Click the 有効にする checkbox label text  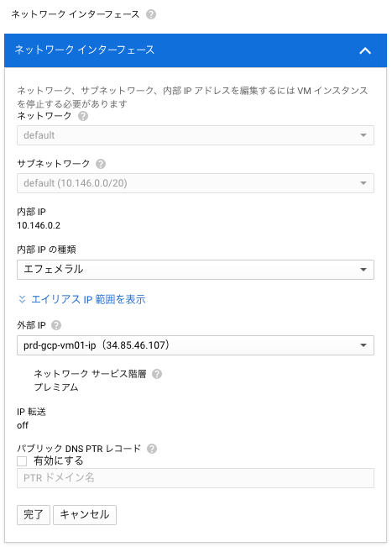tap(59, 460)
